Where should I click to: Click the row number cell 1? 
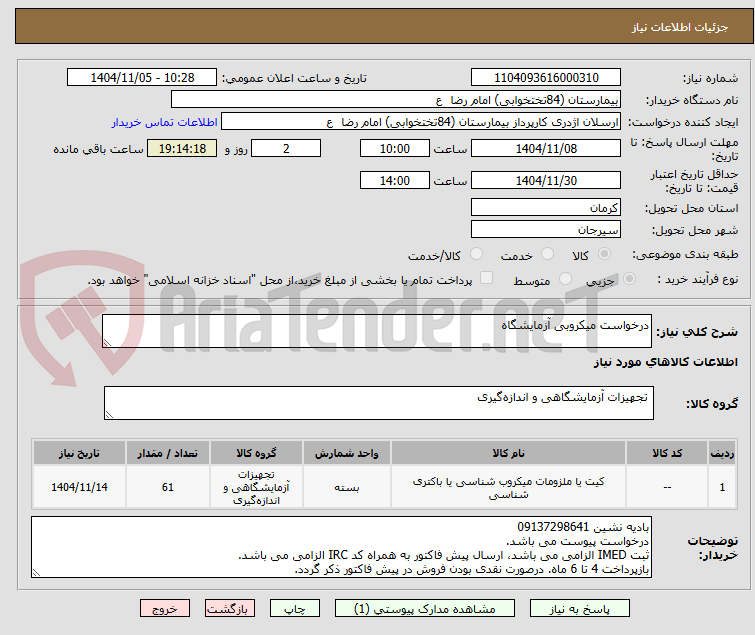click(722, 487)
